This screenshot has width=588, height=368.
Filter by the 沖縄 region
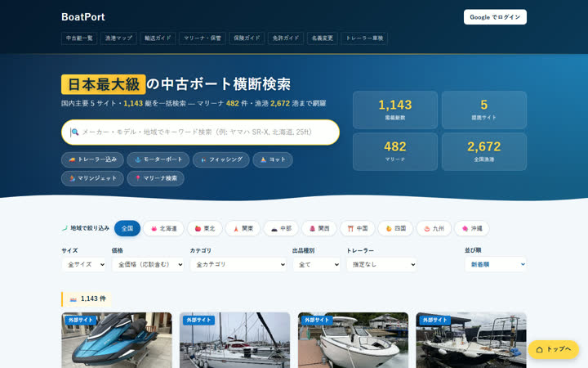click(472, 228)
